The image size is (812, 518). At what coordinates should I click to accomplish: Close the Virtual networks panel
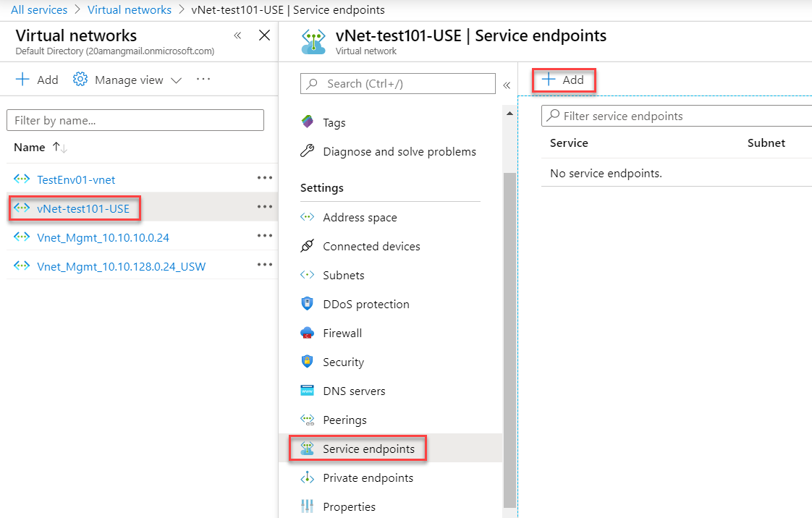pos(265,35)
